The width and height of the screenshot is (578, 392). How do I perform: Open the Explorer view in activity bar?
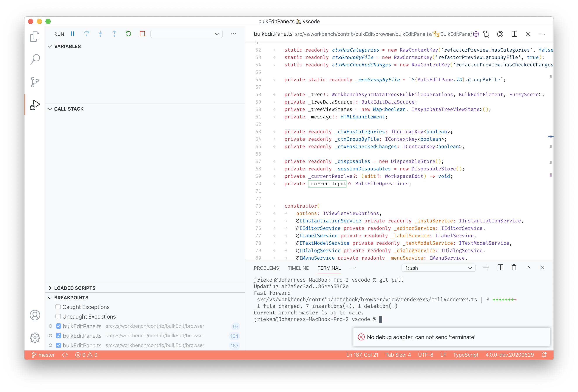35,36
